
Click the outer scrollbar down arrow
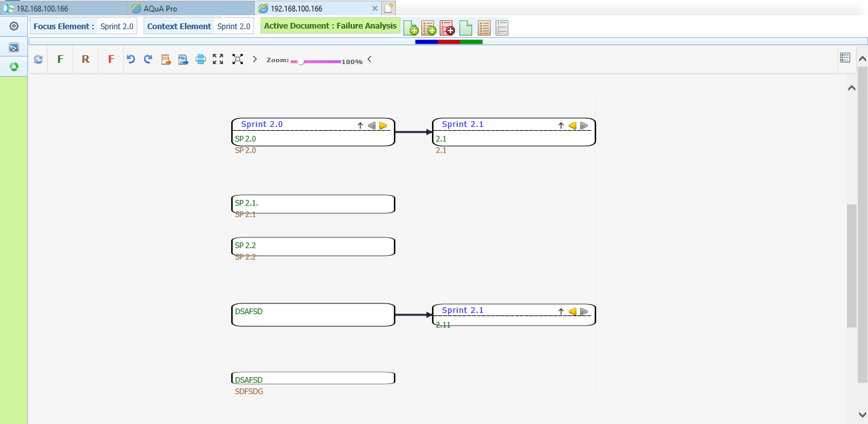pyautogui.click(x=862, y=414)
